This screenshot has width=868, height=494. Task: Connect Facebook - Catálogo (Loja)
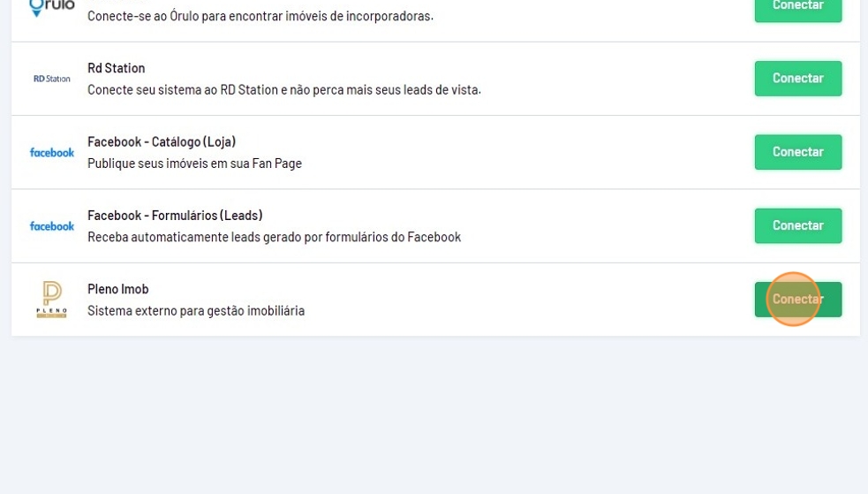click(x=797, y=152)
